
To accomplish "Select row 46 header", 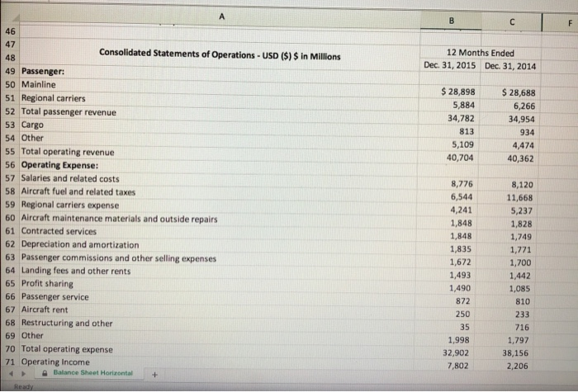I will click(x=10, y=31).
